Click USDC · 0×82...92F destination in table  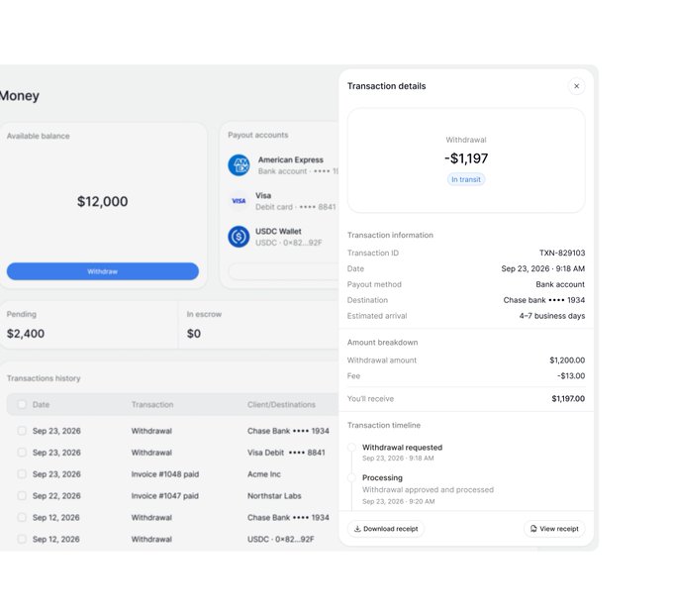pyautogui.click(x=281, y=539)
